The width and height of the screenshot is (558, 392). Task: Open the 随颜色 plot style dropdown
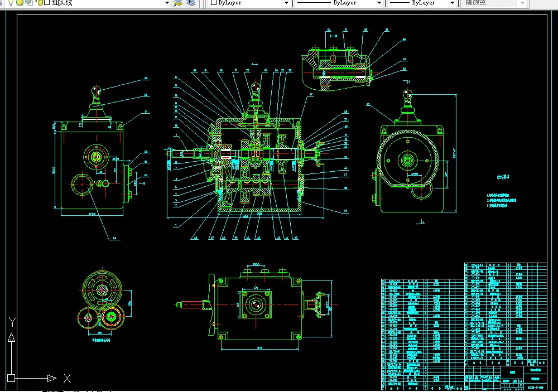[x=522, y=3]
